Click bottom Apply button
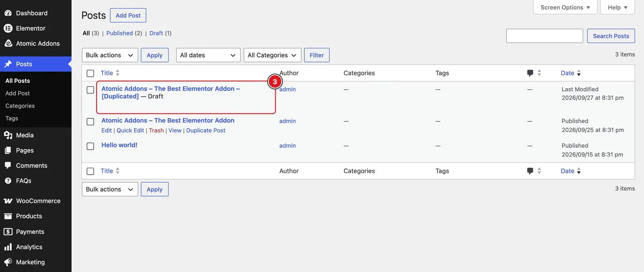This screenshot has width=644, height=272. pos(155,189)
